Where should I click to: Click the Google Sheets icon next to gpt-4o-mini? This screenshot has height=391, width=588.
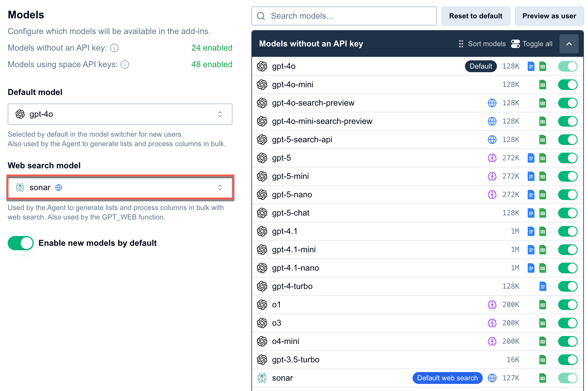[x=543, y=85]
